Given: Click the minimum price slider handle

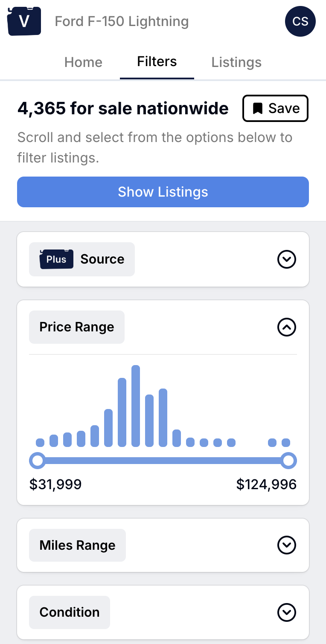Looking at the screenshot, I should tap(38, 461).
